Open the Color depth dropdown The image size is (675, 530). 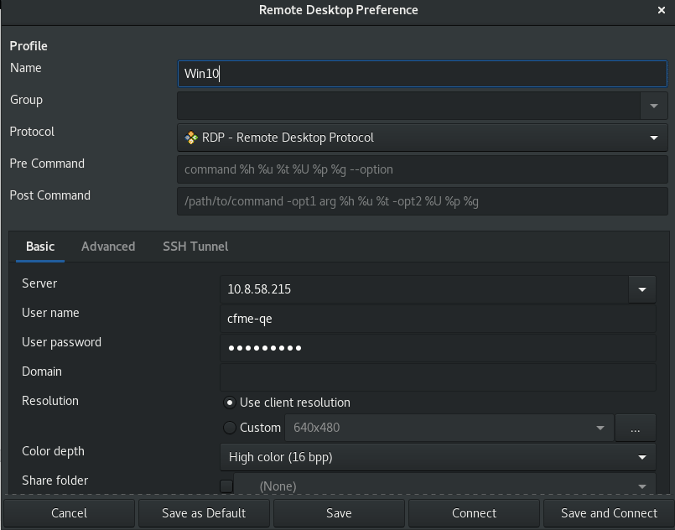pos(642,457)
